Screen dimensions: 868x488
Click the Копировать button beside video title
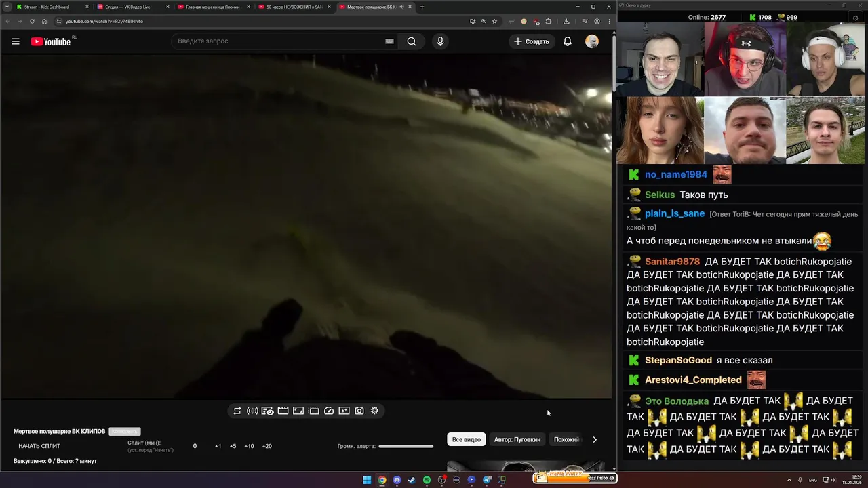point(125,431)
